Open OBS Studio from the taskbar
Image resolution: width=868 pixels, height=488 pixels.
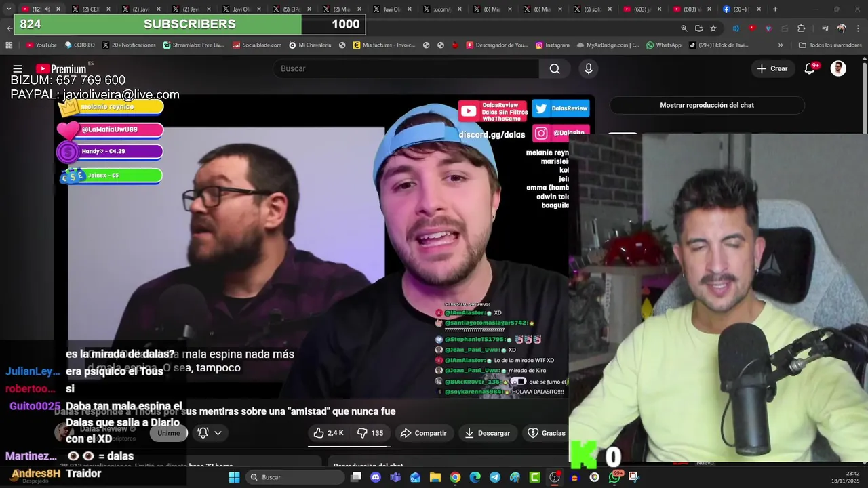coord(555,477)
